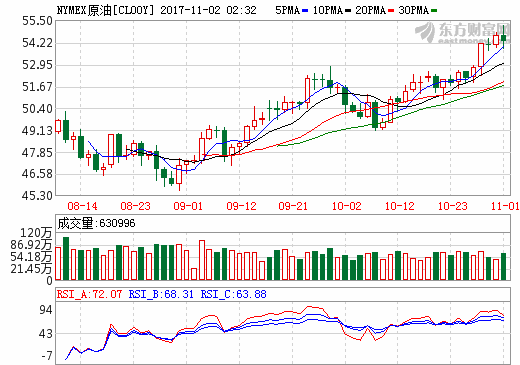Click the tallest green volume bar near 08-14
The image size is (520, 365).
coord(66,258)
